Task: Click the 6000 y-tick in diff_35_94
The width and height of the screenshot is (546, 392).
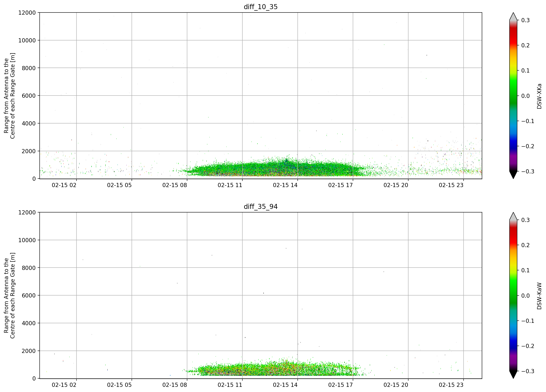Action: pyautogui.click(x=29, y=295)
